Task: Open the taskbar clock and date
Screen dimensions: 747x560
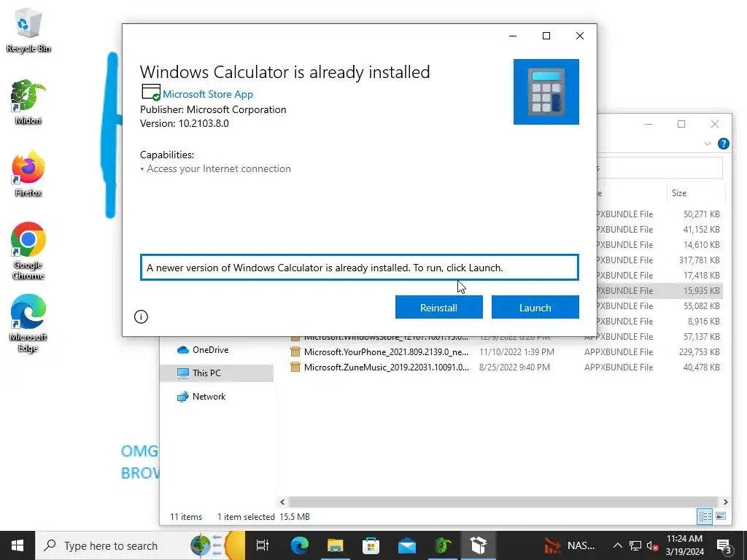Action: 684,545
